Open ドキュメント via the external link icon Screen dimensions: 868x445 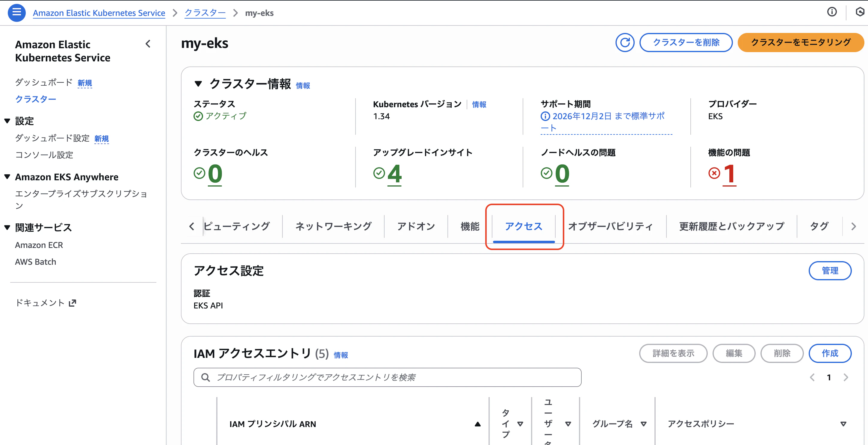point(73,302)
